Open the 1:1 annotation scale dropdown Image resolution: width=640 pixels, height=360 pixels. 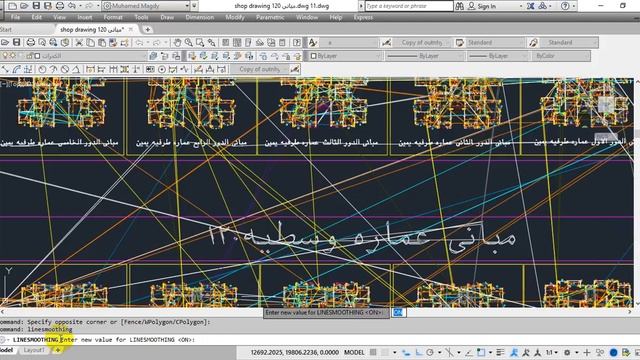(x=551, y=352)
